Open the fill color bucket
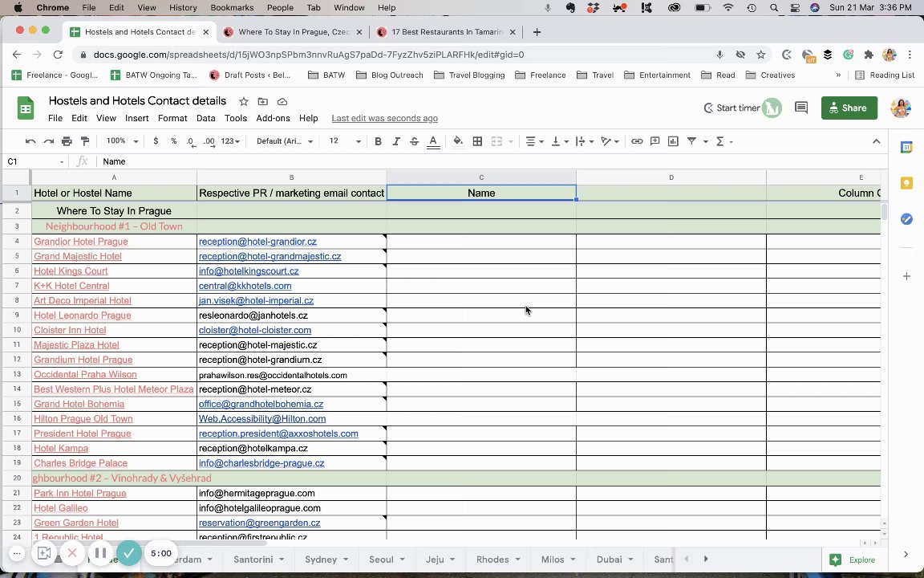 458,141
